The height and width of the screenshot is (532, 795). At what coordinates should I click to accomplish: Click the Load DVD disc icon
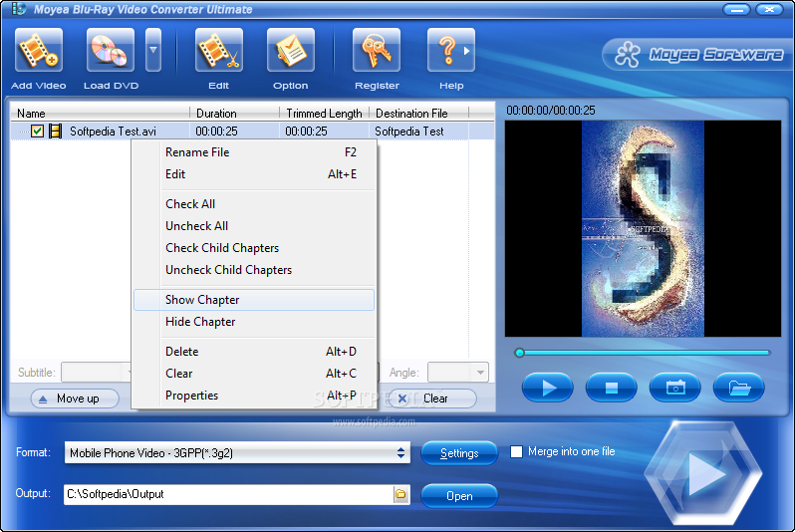[x=110, y=50]
